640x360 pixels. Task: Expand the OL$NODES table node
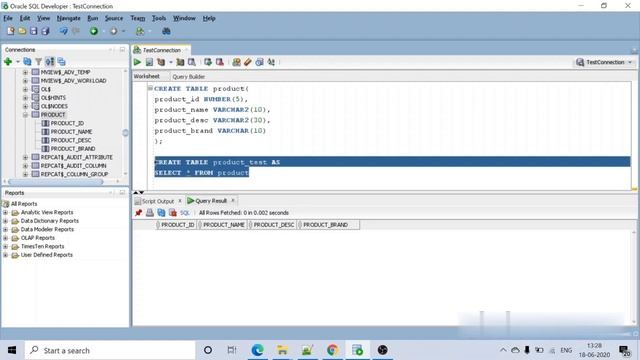pos(25,106)
